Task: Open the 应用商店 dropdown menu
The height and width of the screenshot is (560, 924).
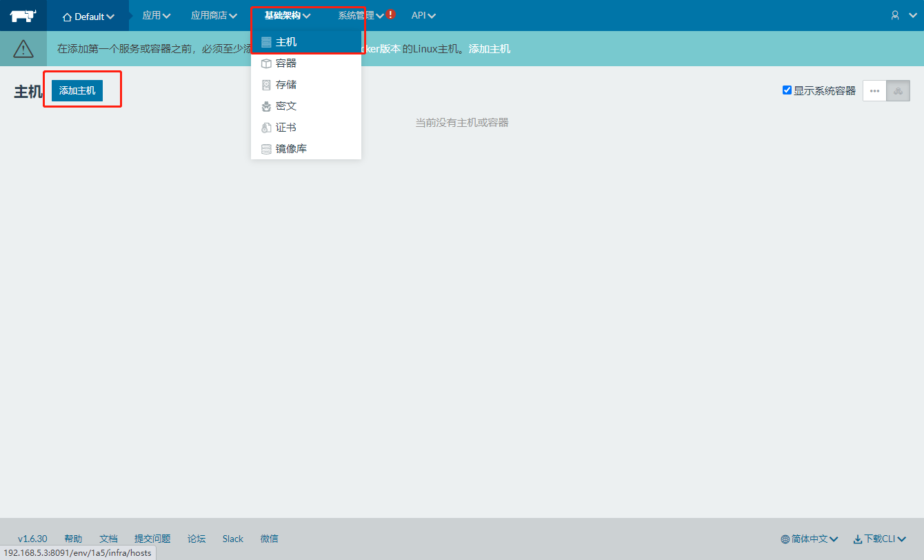Action: point(214,15)
